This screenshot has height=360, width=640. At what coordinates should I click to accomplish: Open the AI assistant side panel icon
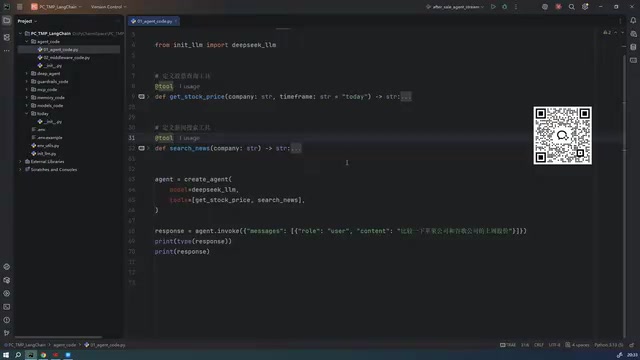[633, 34]
